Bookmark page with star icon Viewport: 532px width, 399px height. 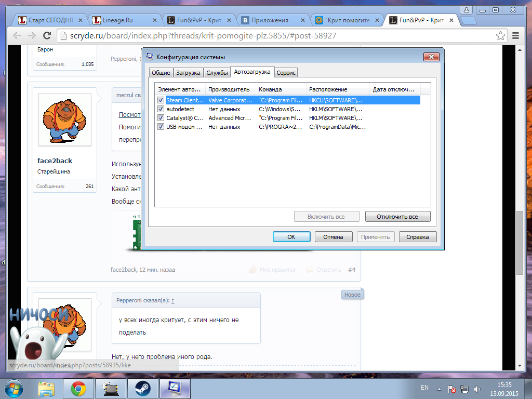tap(500, 36)
